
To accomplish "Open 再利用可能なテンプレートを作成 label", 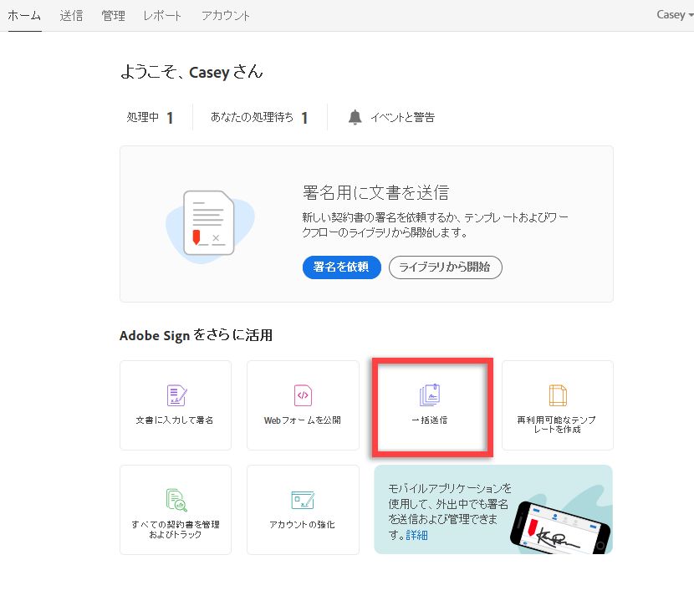I will point(556,425).
